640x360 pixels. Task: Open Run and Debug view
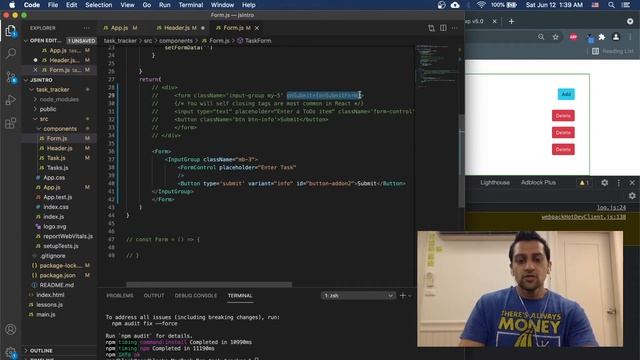11,100
